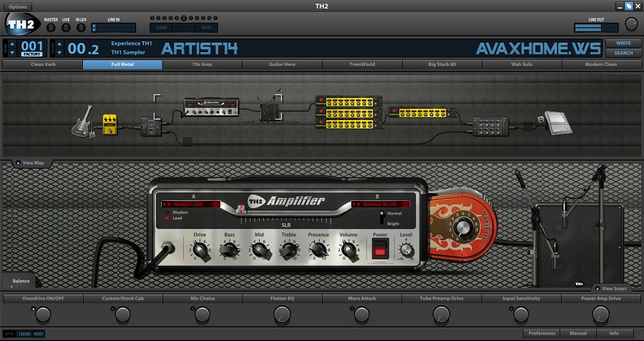644x341 pixels.
Task: Select the Guitar Hero preset tab
Action: [282, 64]
